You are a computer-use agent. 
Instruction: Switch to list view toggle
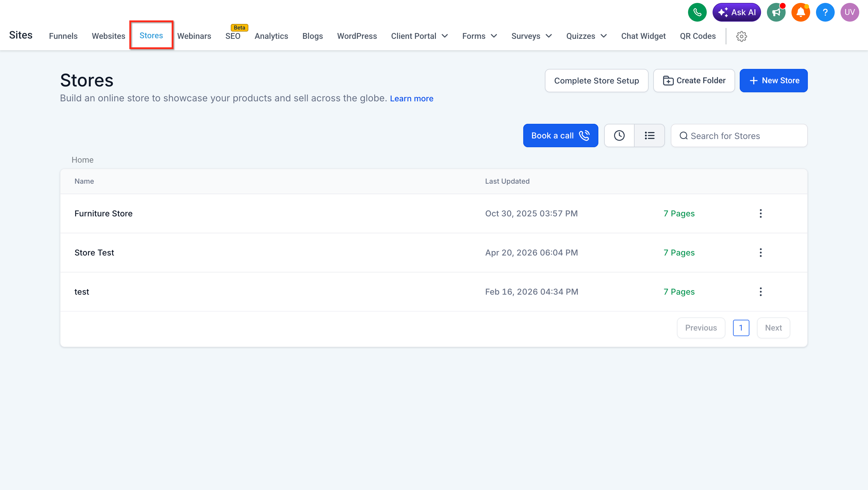click(650, 136)
